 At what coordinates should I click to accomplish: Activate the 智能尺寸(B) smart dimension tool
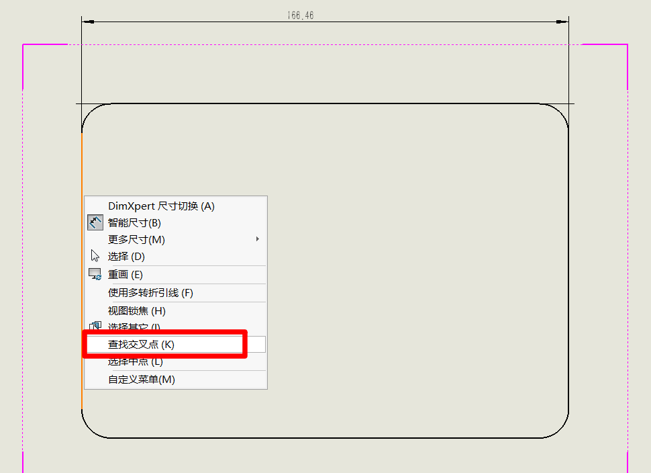pyautogui.click(x=176, y=223)
